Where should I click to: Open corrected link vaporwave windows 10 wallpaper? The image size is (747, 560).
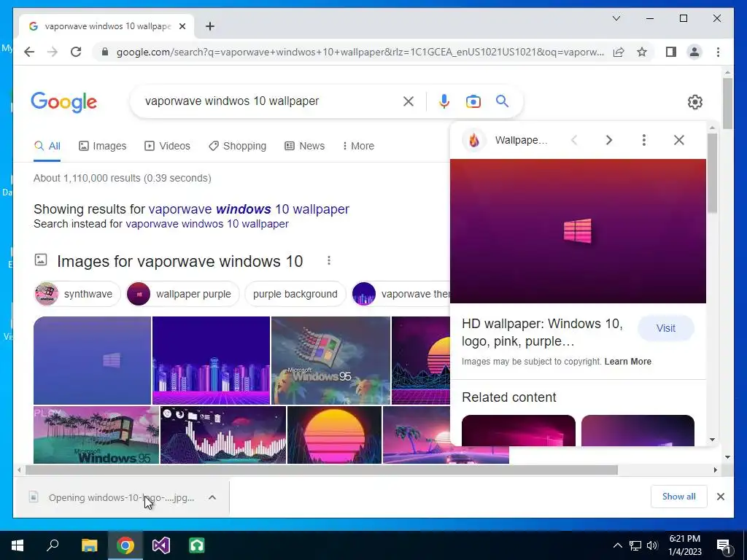click(x=249, y=209)
